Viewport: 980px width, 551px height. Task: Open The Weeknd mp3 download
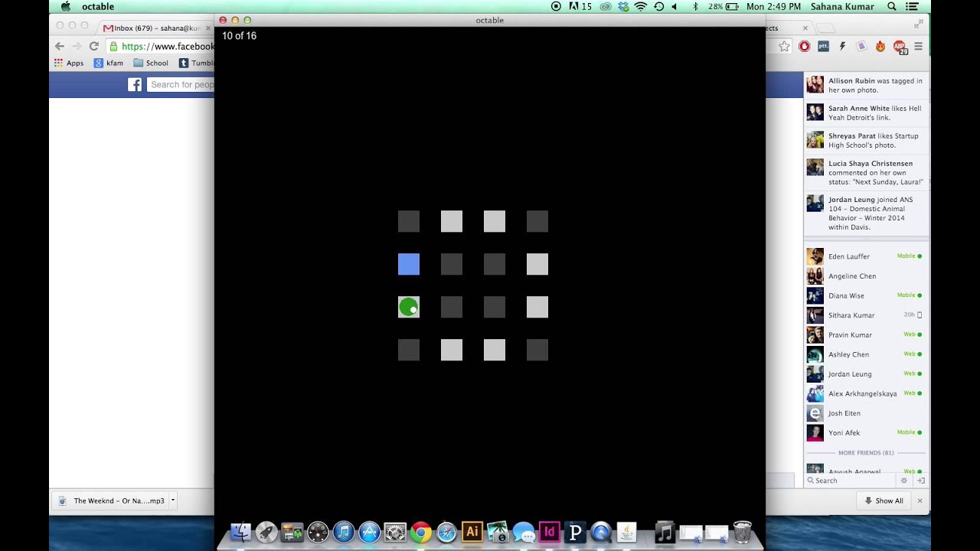coord(112,500)
